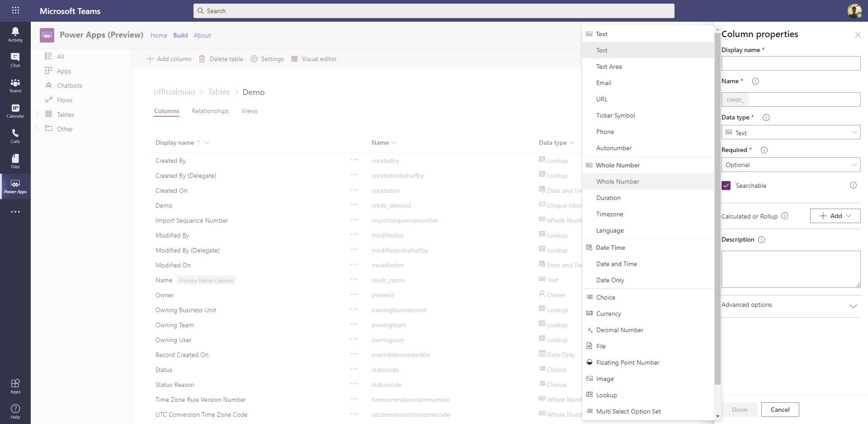Open the Add calculated or rollup dropdown
Viewport: 868px width, 424px height.
[835, 216]
